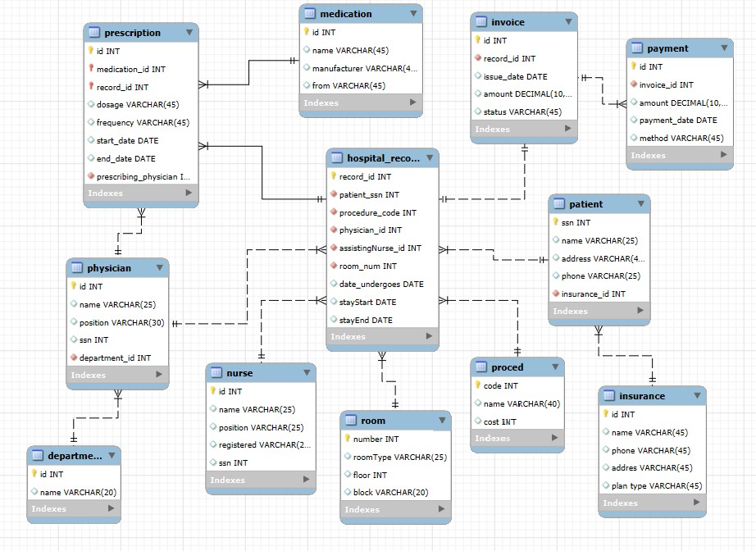Viewport: 756px width, 551px height.
Task: Select 'roomType VARCHAR(25)' in room table
Action: (396, 457)
